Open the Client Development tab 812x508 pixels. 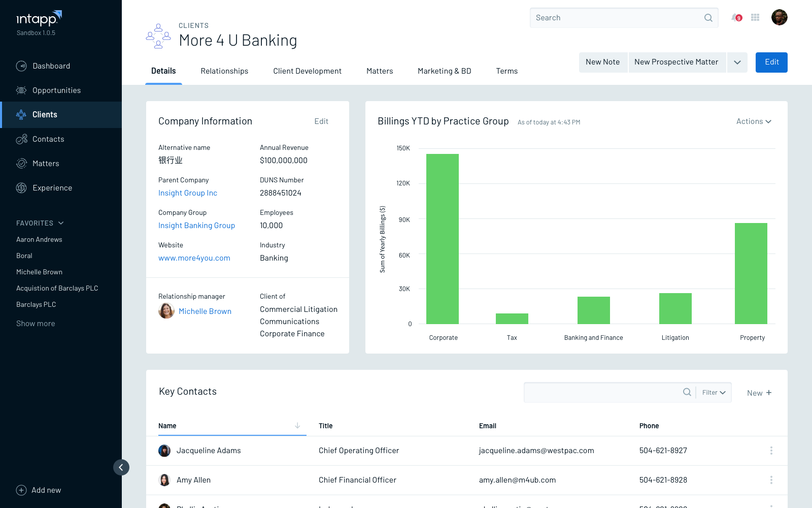(308, 71)
